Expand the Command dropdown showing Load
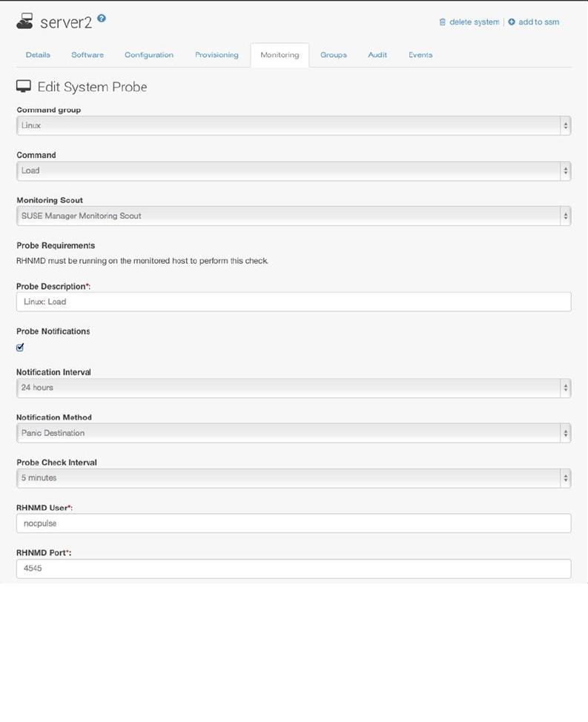 (x=293, y=170)
